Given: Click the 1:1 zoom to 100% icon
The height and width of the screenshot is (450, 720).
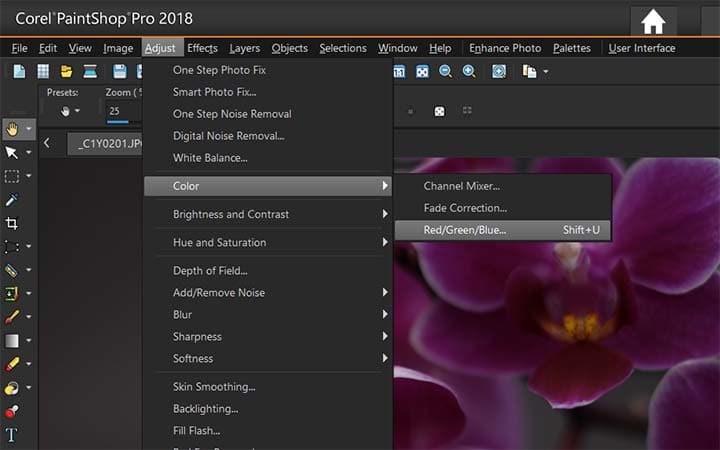Looking at the screenshot, I should click(x=399, y=72).
